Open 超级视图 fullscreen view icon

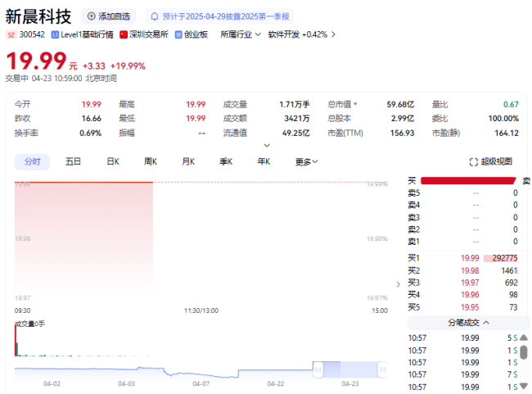click(x=473, y=162)
